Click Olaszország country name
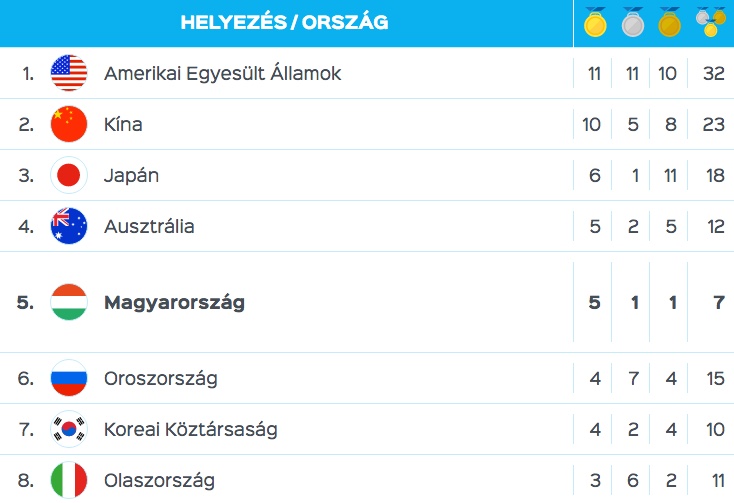Viewport: 734px width, 503px height. click(x=159, y=481)
